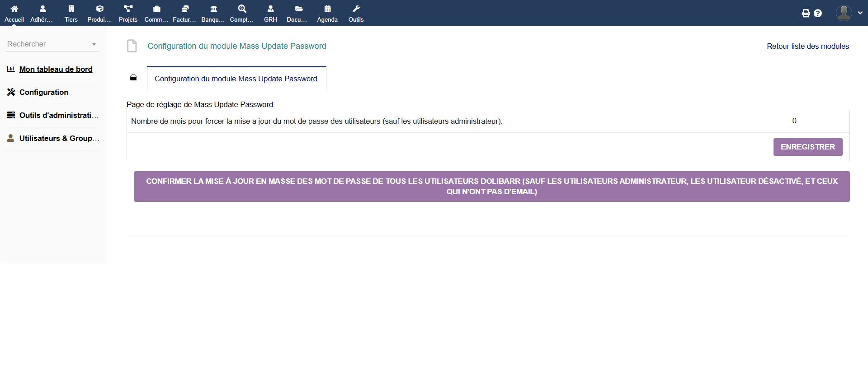
Task: Focus the number of months input field
Action: tap(803, 121)
